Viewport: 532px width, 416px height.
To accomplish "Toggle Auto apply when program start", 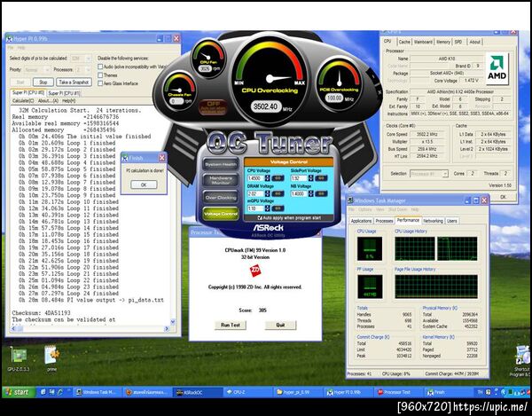I will [260, 217].
